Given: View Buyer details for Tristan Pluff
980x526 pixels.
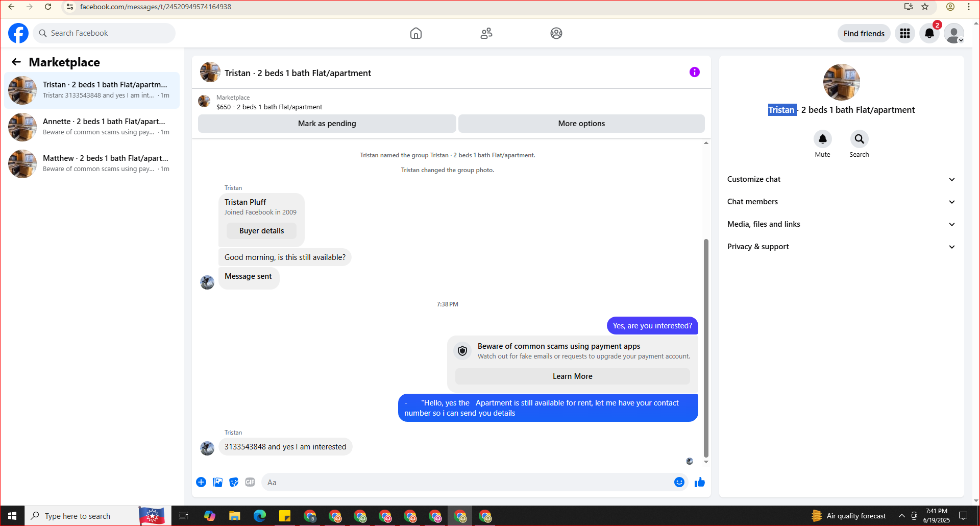Looking at the screenshot, I should pos(261,231).
